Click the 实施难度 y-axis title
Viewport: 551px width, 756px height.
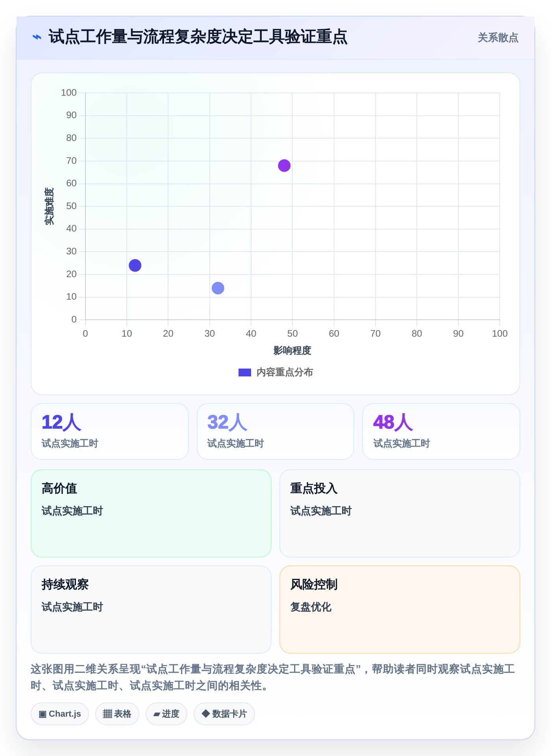coord(49,206)
